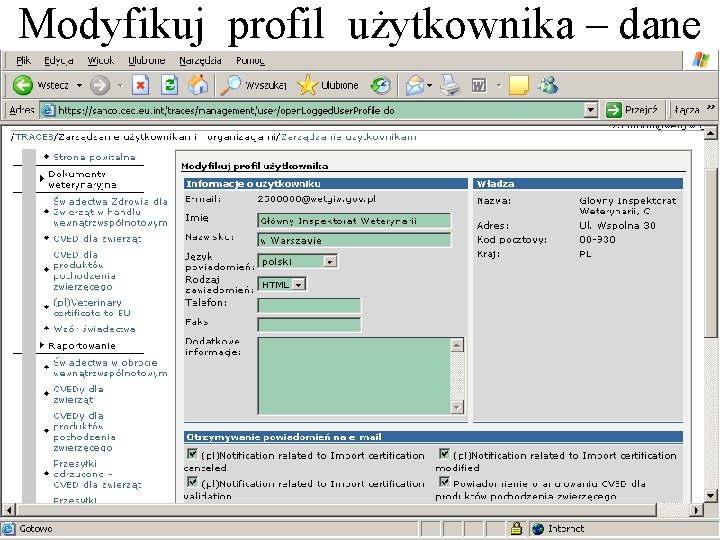Click the Dodatkowe informacje text area

pos(354,376)
